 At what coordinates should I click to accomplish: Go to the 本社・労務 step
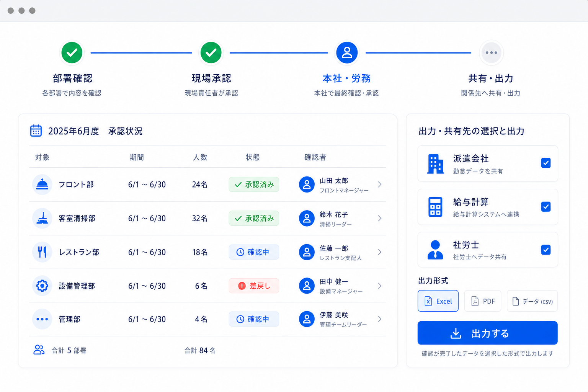[347, 52]
